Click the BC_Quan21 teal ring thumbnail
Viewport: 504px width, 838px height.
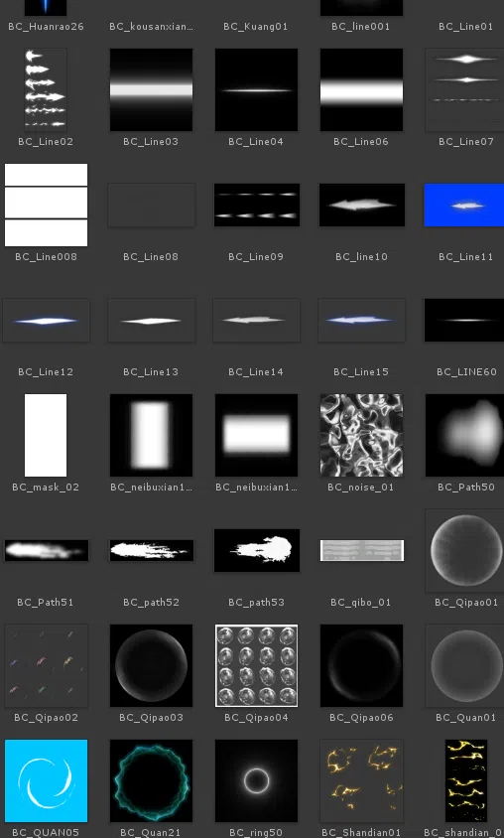(151, 780)
